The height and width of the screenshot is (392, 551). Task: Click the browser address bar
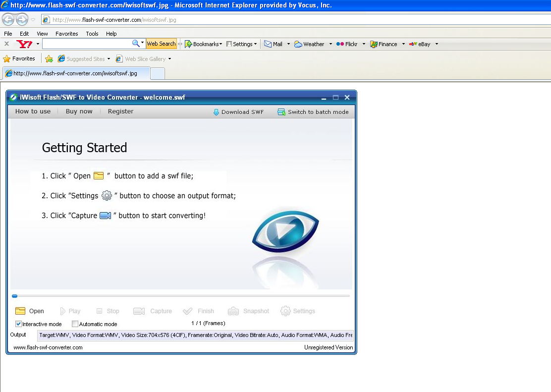point(295,20)
